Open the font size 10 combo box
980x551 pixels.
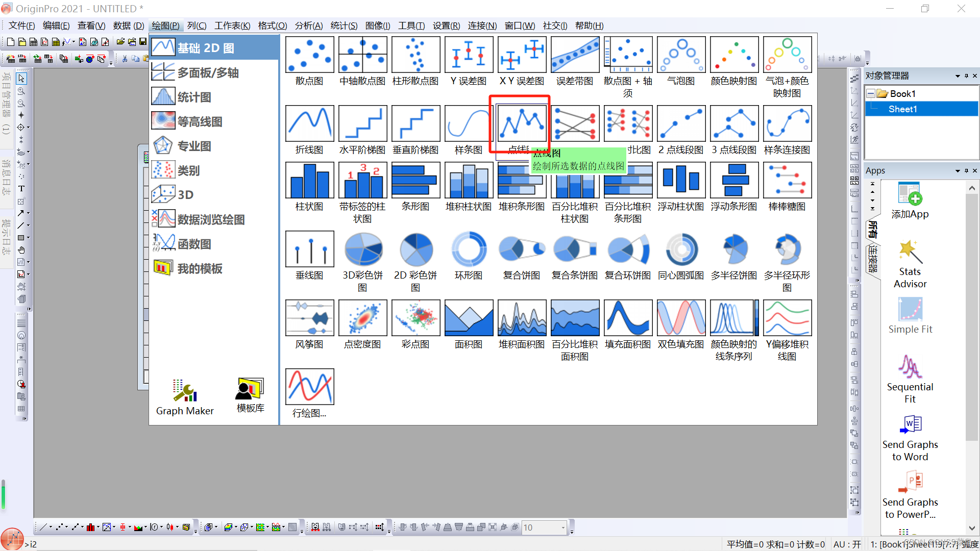tap(563, 528)
